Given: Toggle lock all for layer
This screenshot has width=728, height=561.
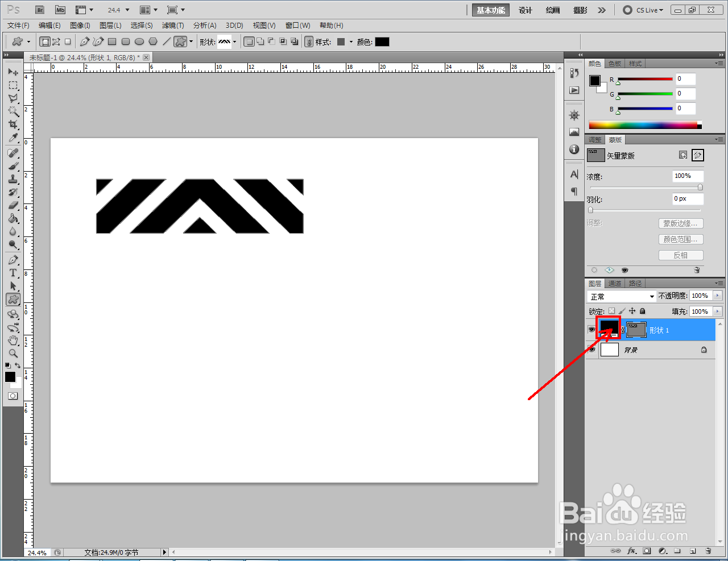Looking at the screenshot, I should (643, 311).
